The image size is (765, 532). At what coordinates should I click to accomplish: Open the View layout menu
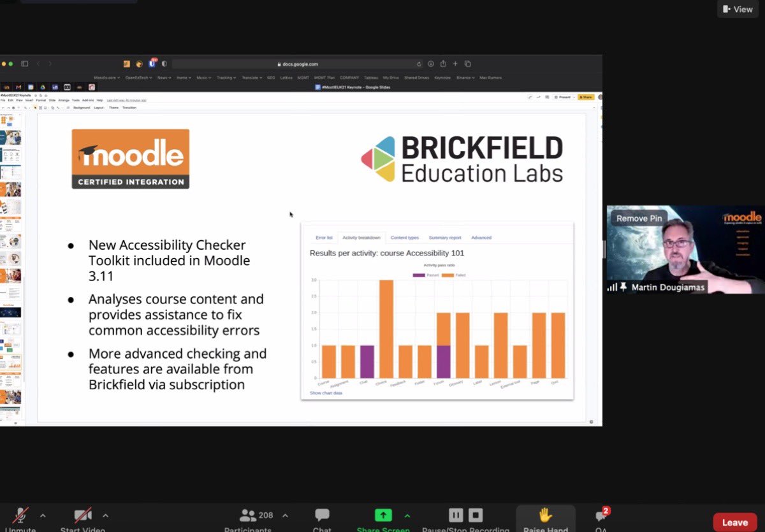(x=739, y=9)
